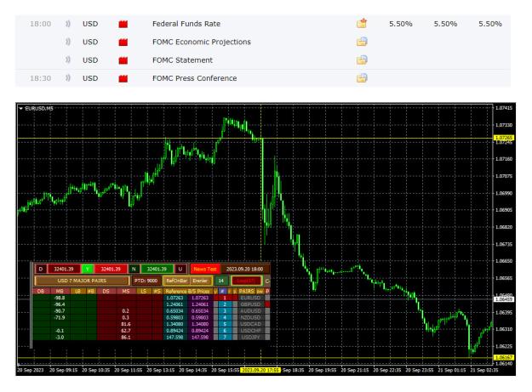
Task: Click the MS column header
Action: [125, 292]
